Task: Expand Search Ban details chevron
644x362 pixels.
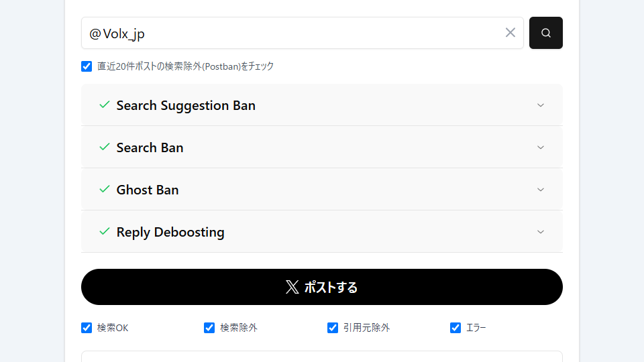Action: pyautogui.click(x=541, y=147)
